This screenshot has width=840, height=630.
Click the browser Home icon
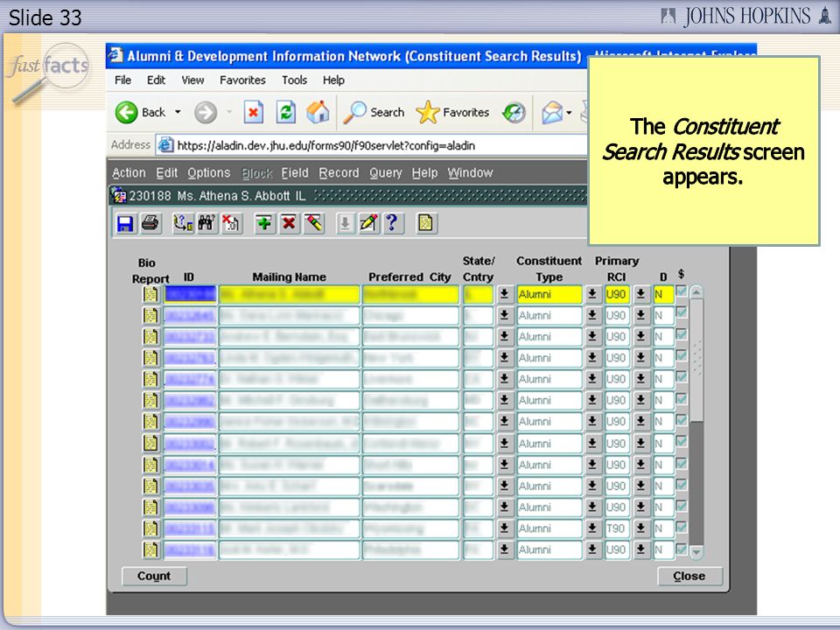point(318,113)
